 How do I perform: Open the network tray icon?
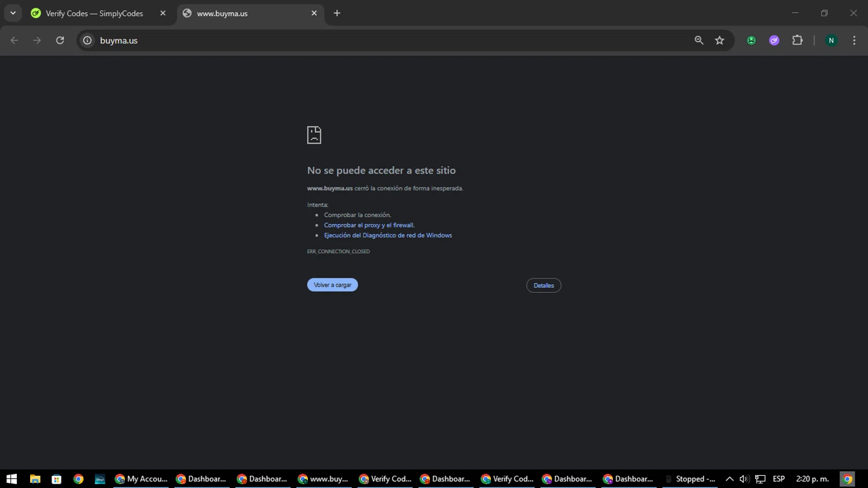point(760,479)
